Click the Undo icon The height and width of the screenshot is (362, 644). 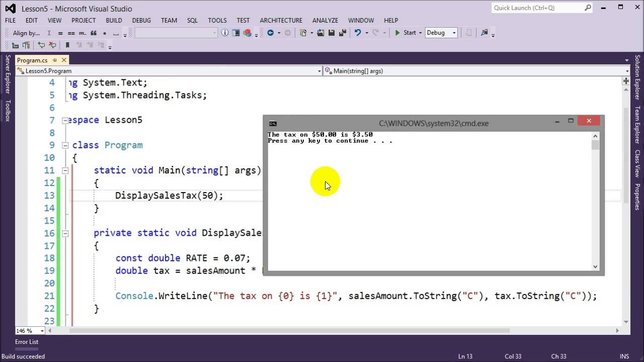tap(358, 33)
